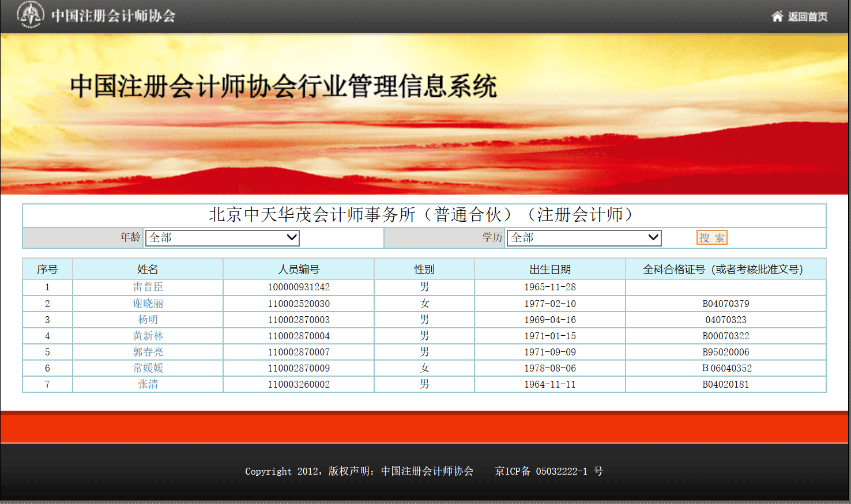
Task: Open the 常媛媛 entry
Action: 148,368
